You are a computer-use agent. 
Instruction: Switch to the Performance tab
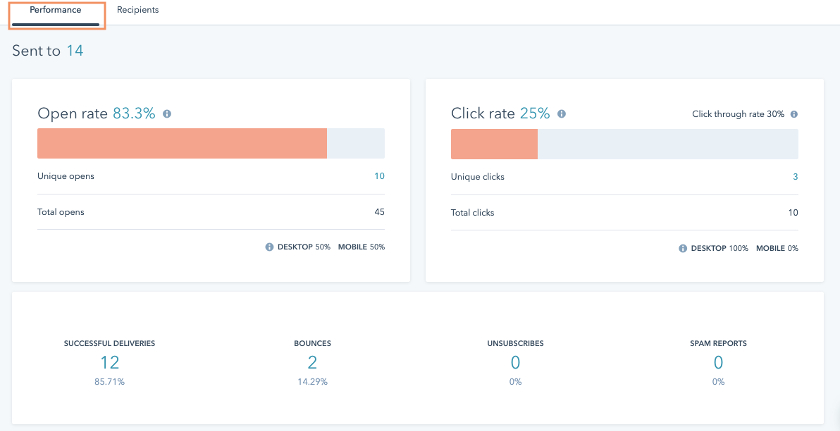click(56, 10)
